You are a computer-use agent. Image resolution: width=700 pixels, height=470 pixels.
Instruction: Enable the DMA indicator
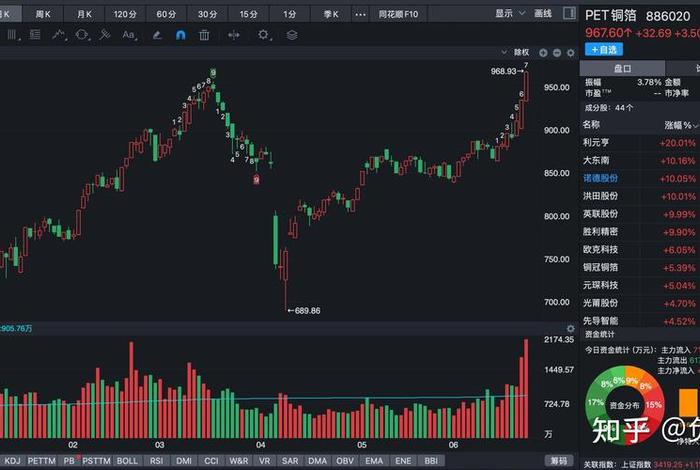click(x=317, y=461)
